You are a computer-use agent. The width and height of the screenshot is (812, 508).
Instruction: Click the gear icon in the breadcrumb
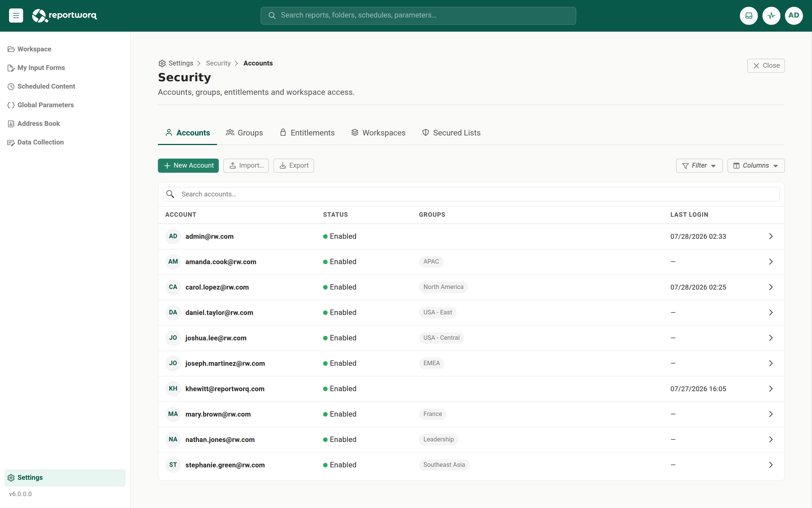(x=162, y=63)
